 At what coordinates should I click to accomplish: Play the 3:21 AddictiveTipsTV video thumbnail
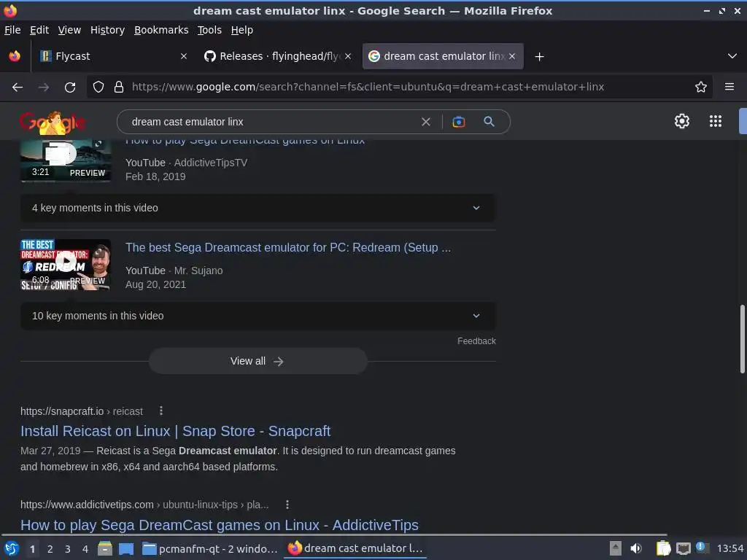coord(66,160)
